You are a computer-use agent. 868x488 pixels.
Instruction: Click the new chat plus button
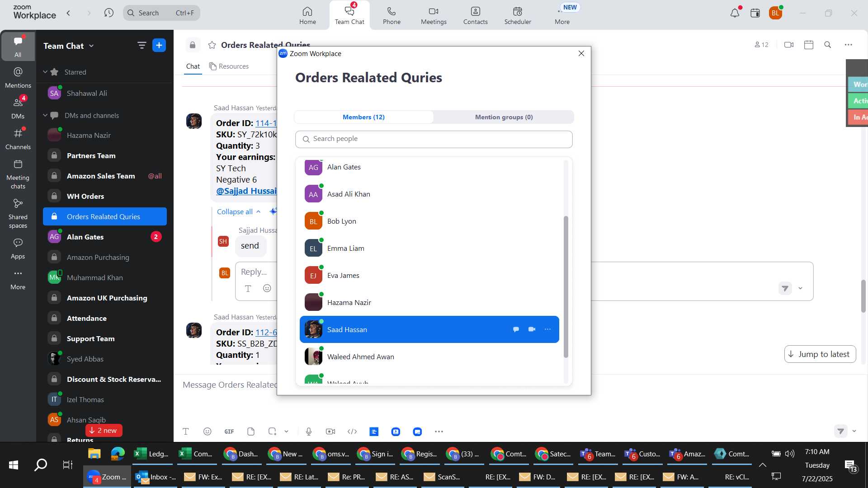click(159, 45)
